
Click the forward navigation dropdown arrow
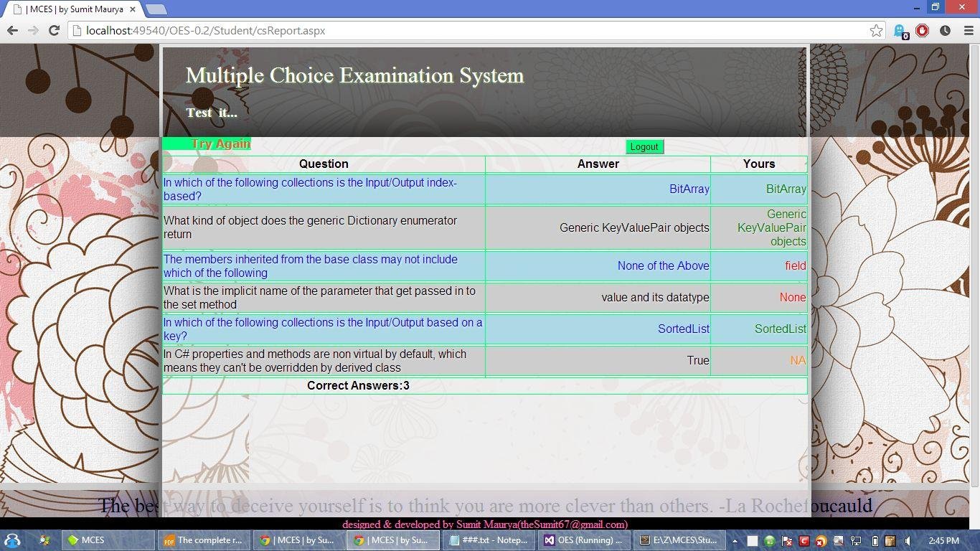[33, 31]
